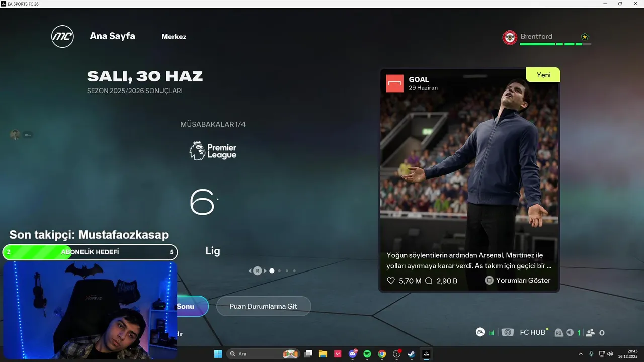Click the green connection signal bars icon
Image resolution: width=644 pixels, height=362 pixels.
coord(492,333)
